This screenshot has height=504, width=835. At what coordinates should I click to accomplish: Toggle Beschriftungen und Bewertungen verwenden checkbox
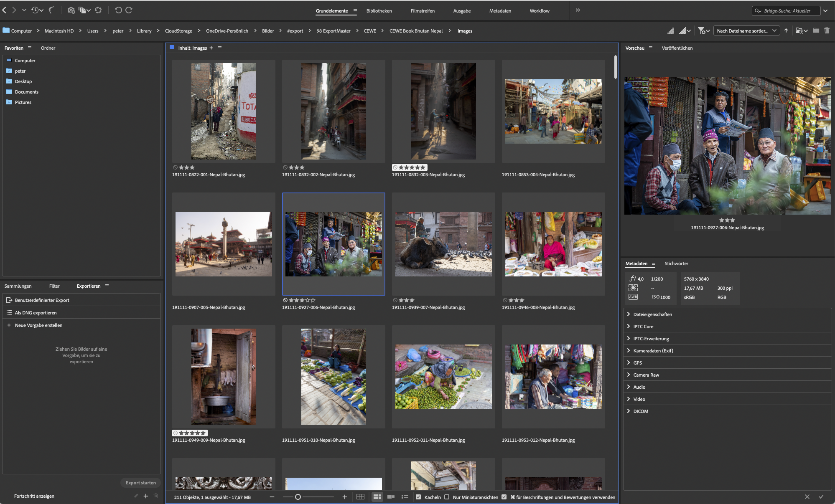(x=504, y=497)
